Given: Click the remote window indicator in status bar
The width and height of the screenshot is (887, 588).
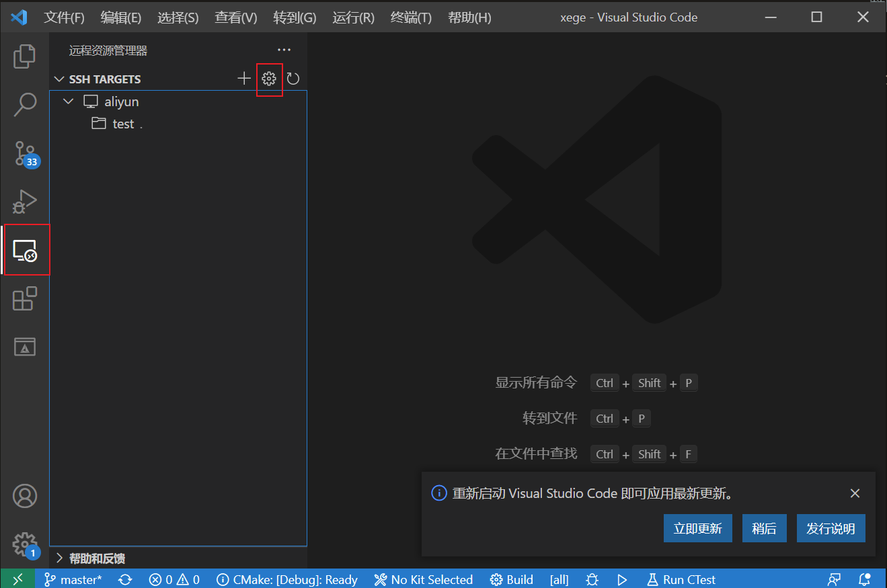Looking at the screenshot, I should (x=18, y=579).
